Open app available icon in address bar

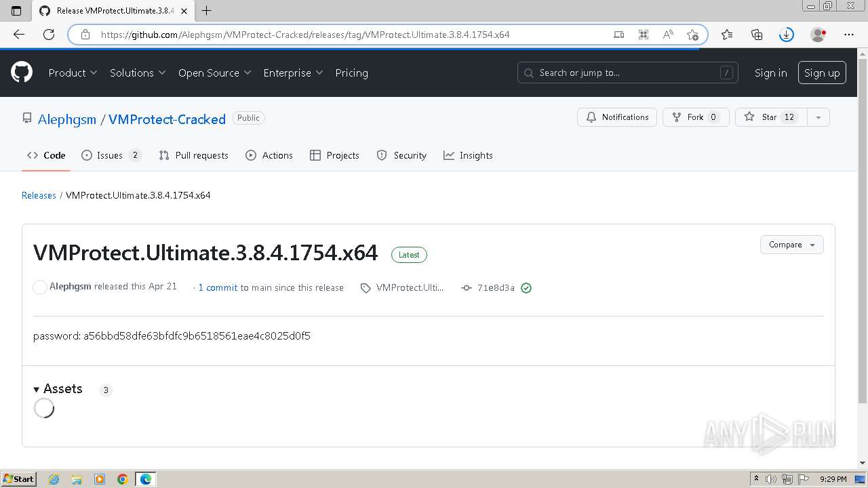(x=618, y=35)
